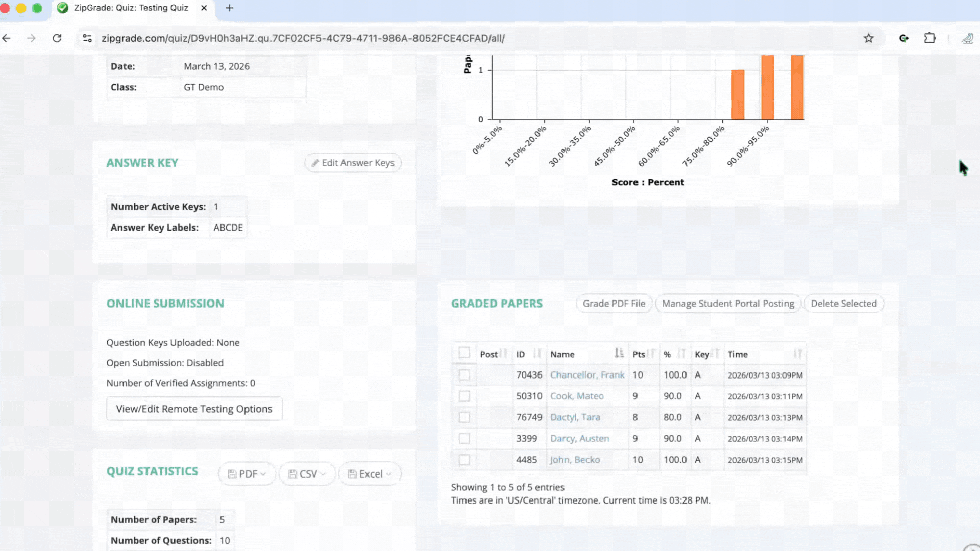Open a new browser tab with plus icon
The height and width of the screenshot is (551, 980).
pyautogui.click(x=229, y=8)
